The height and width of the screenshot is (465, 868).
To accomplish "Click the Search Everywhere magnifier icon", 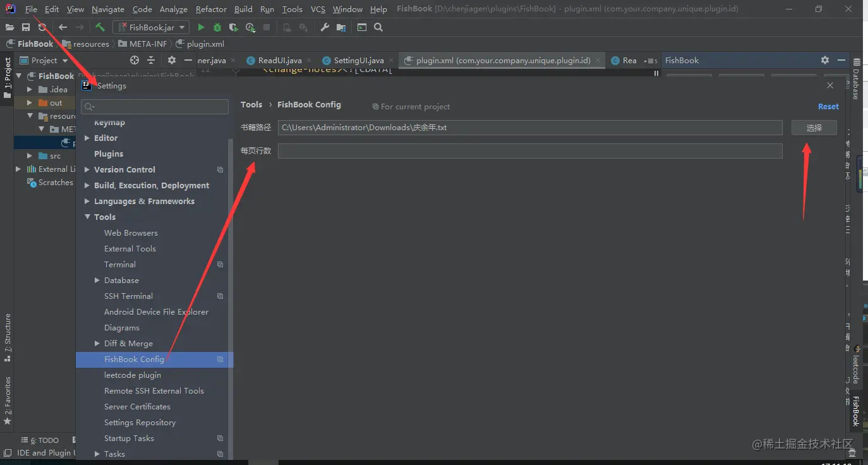I will click(378, 27).
